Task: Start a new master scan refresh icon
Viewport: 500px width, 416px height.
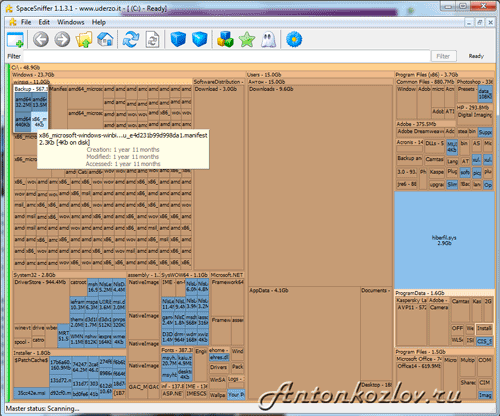Action: coord(131,40)
